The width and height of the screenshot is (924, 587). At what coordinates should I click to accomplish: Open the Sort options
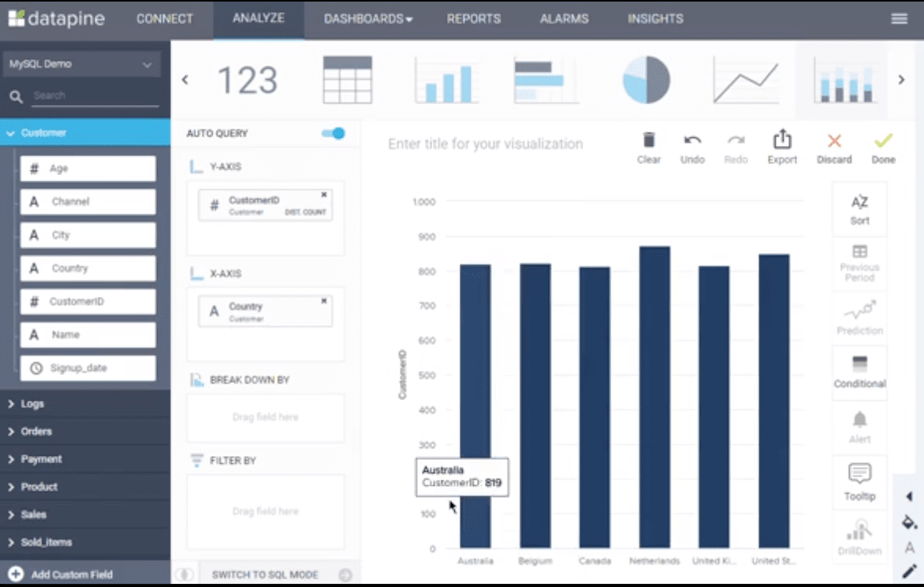tap(859, 209)
